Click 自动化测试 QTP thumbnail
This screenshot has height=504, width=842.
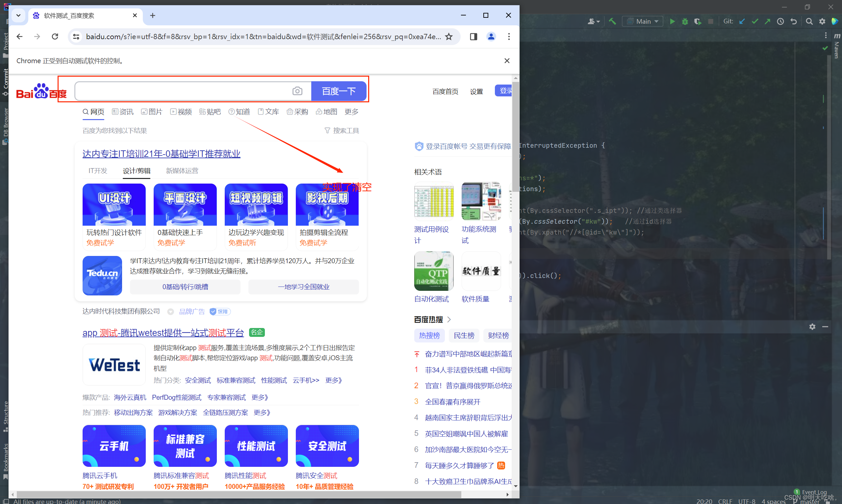coord(434,271)
